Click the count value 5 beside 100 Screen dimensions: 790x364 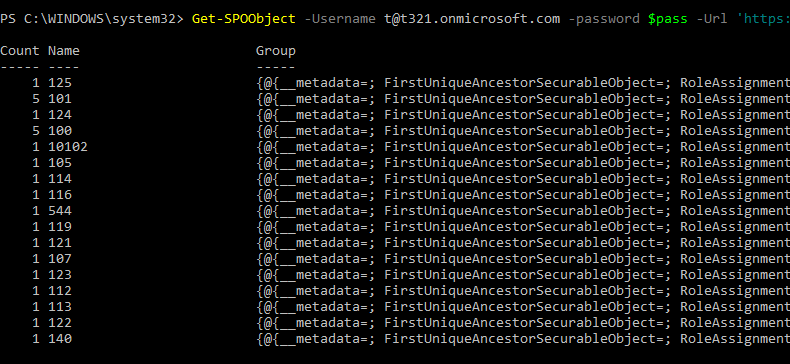(x=36, y=131)
